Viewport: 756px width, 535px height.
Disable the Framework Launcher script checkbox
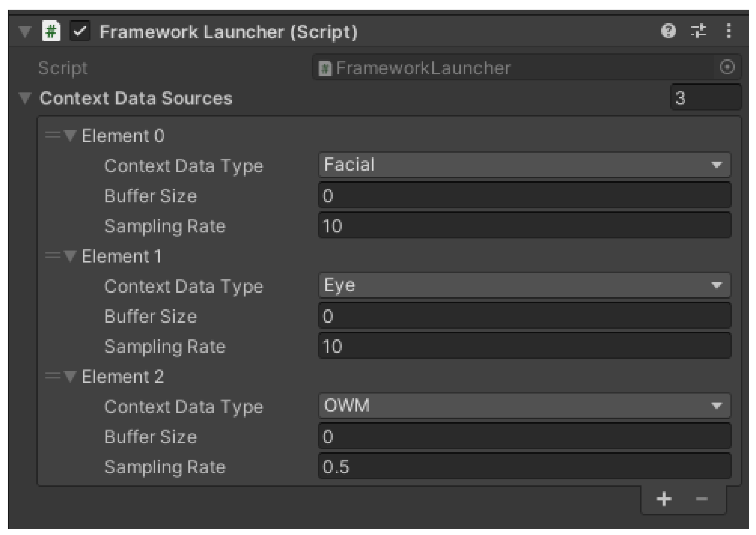[80, 32]
